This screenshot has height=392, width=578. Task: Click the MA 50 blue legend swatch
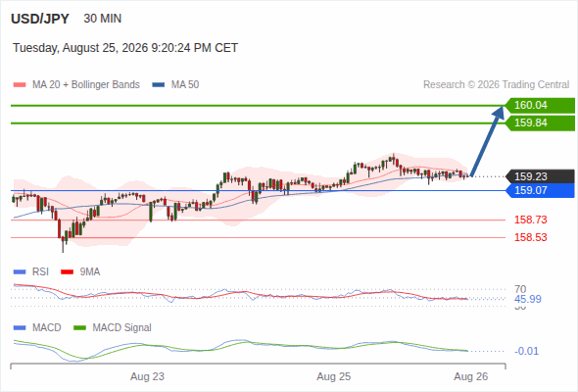[x=159, y=85]
